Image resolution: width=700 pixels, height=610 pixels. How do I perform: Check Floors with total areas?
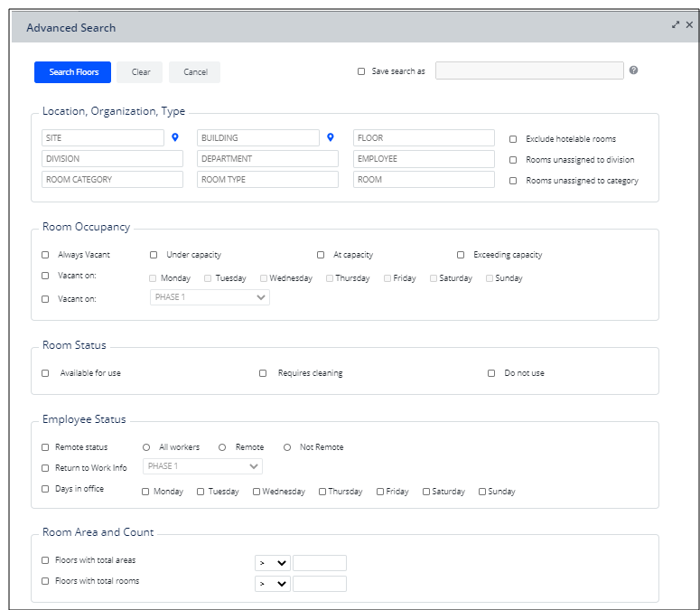tap(45, 560)
